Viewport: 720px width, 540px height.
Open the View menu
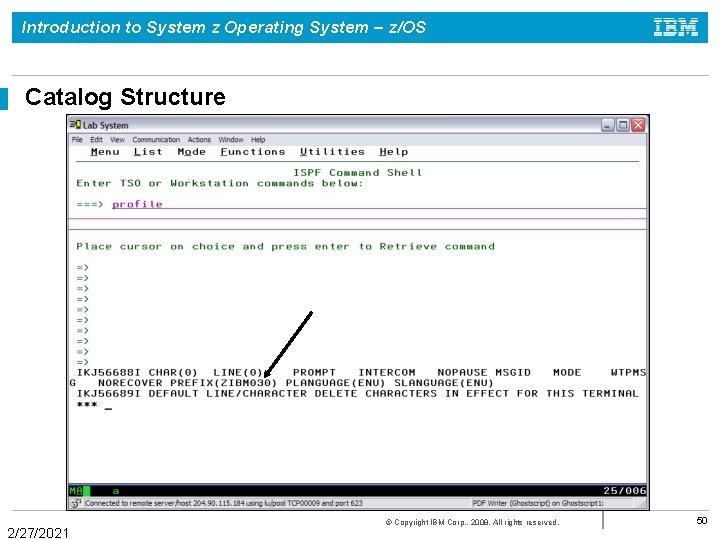(x=117, y=140)
